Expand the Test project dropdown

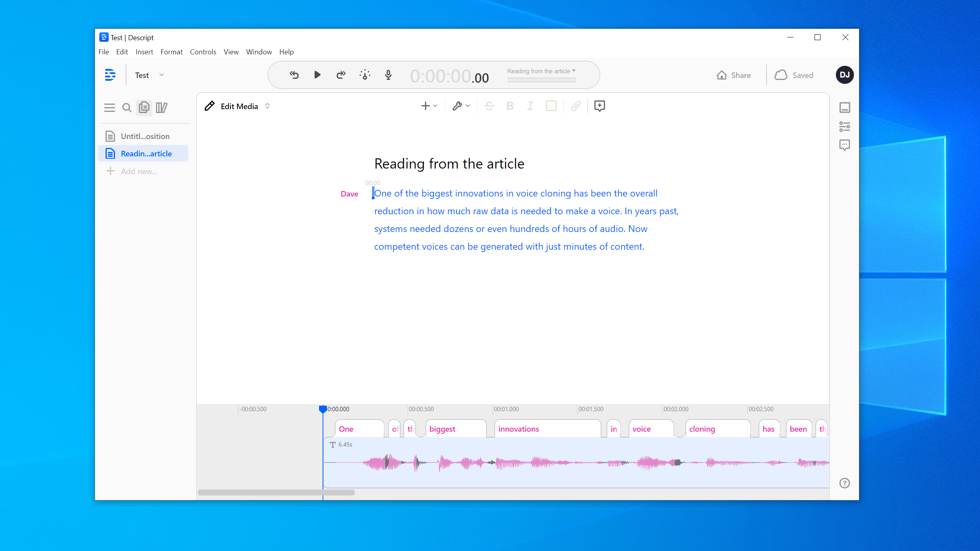[x=161, y=75]
